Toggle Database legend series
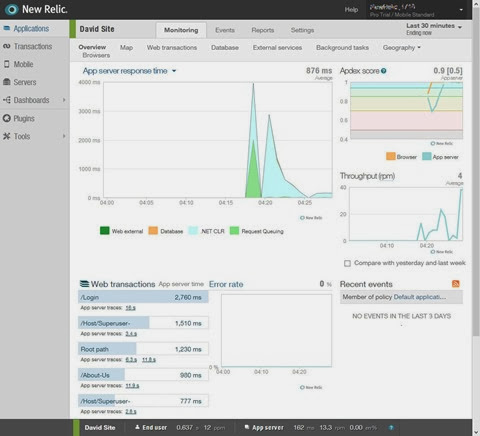Viewport: 480px width, 436px height. tap(153, 231)
